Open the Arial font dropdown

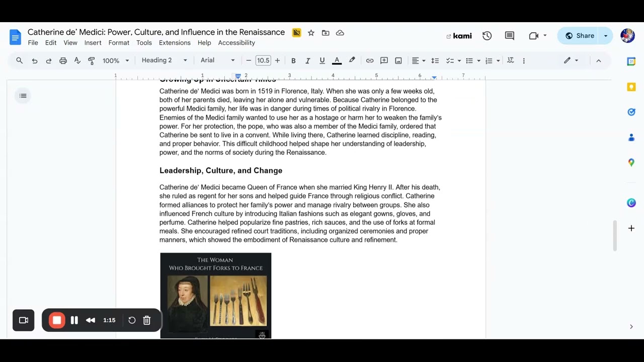point(218,60)
